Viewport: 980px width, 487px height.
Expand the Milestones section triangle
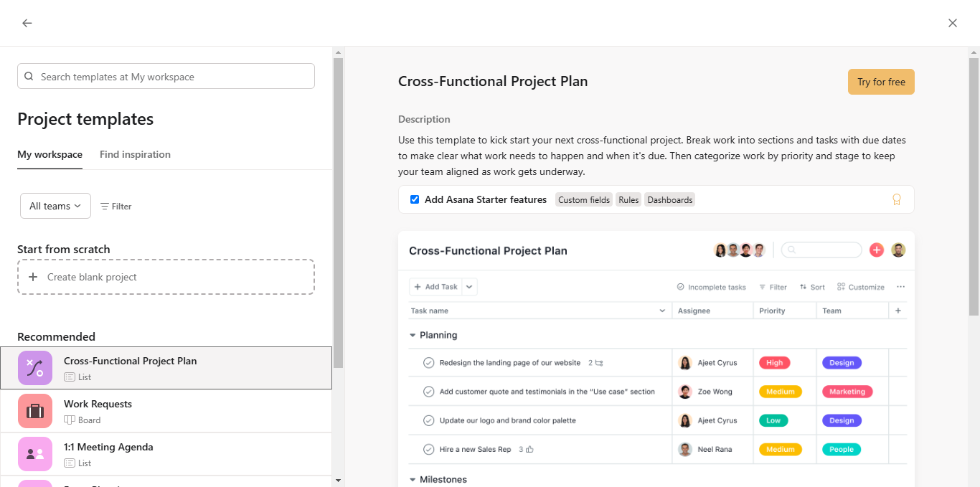(x=413, y=479)
